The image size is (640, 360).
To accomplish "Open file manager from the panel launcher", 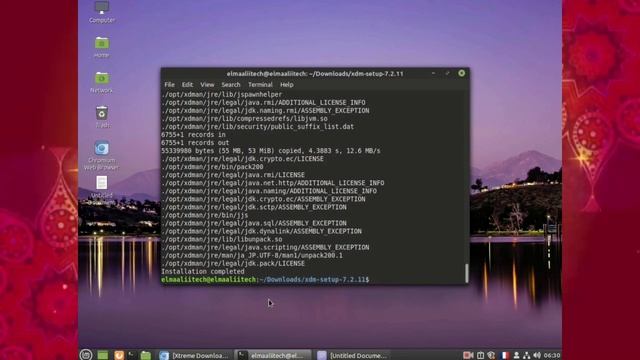I will point(146,355).
